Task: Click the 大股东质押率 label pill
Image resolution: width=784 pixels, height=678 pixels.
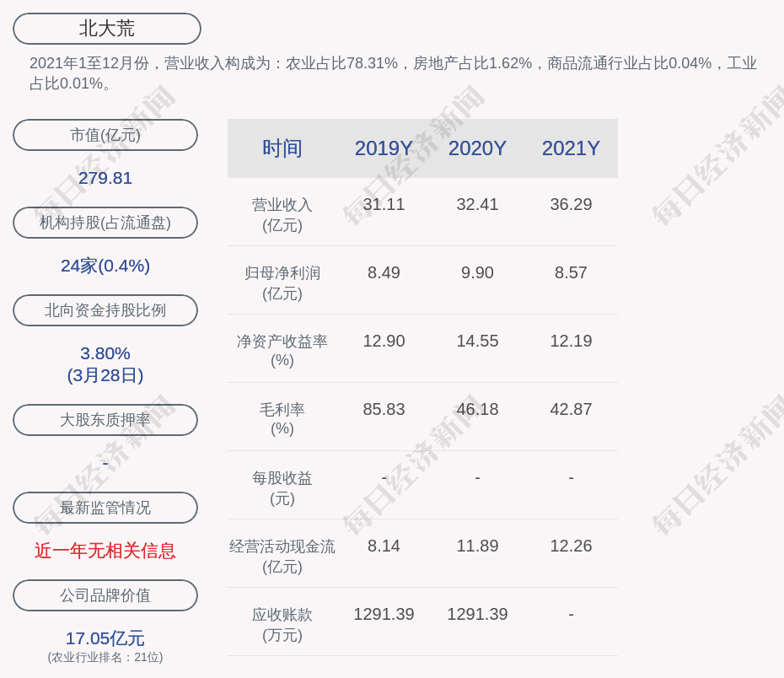Action: [x=105, y=420]
